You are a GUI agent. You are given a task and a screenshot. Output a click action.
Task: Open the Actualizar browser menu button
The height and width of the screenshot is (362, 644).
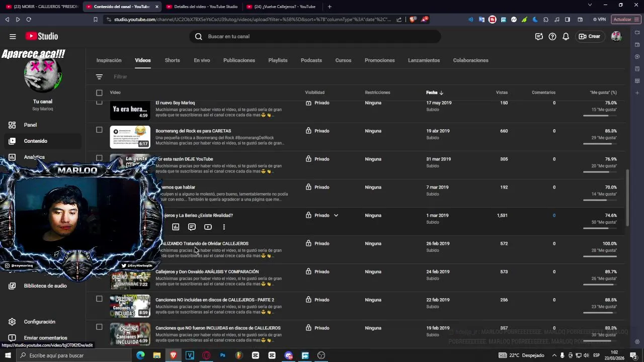(x=625, y=20)
